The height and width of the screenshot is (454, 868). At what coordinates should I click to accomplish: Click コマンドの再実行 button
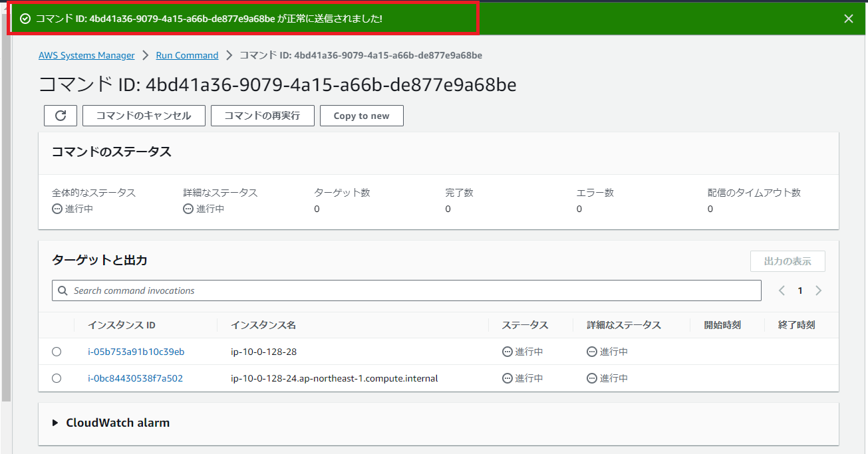pyautogui.click(x=262, y=116)
